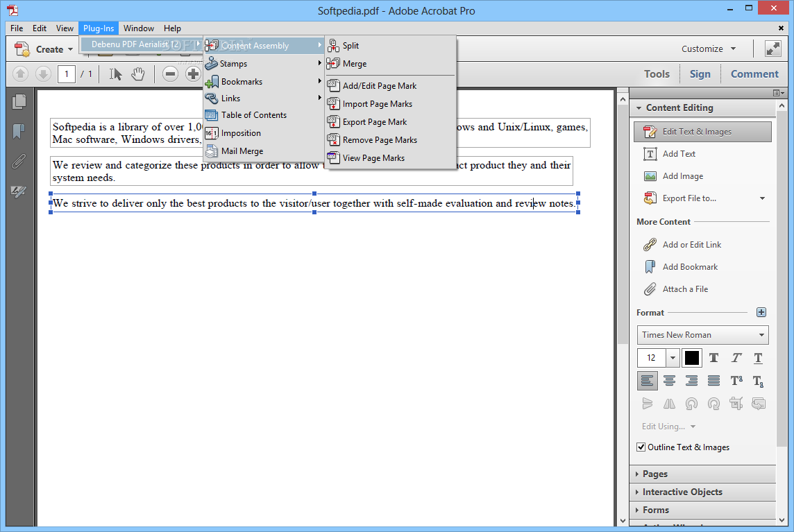Open the font size dropdown arrow
This screenshot has height=532, width=794.
[673, 358]
